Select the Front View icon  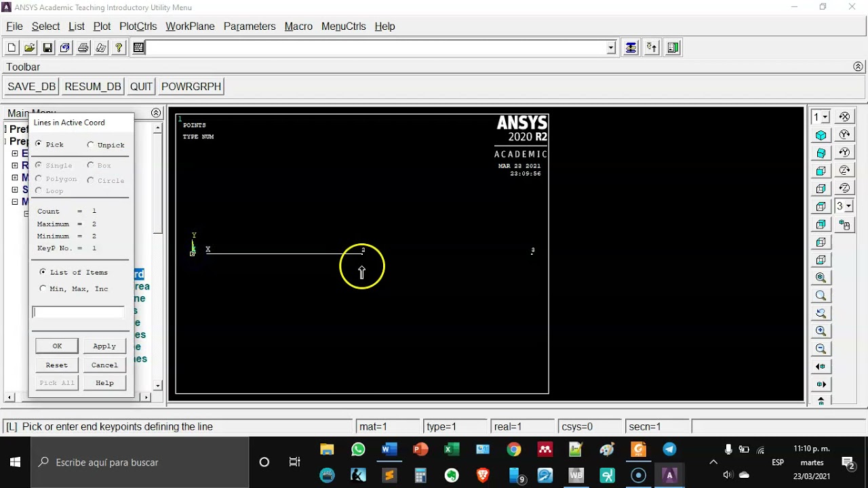821,171
